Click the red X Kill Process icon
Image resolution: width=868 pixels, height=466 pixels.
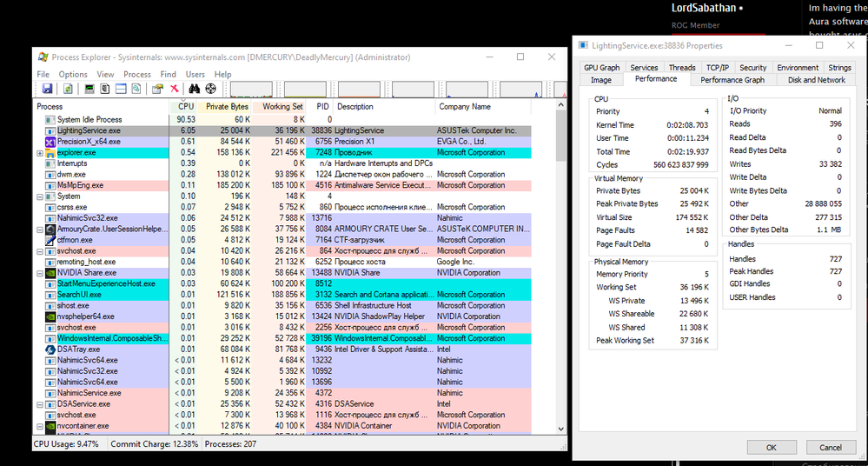tap(175, 89)
